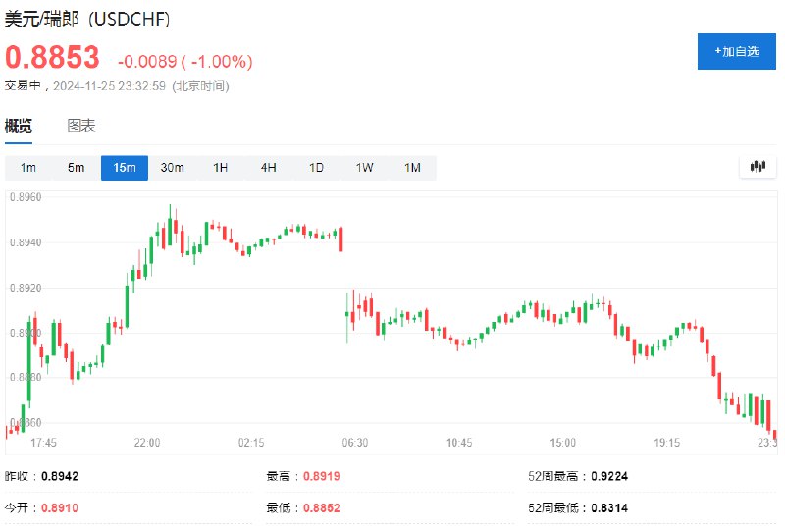Select the 30m timeframe
The height and width of the screenshot is (532, 785).
point(173,168)
